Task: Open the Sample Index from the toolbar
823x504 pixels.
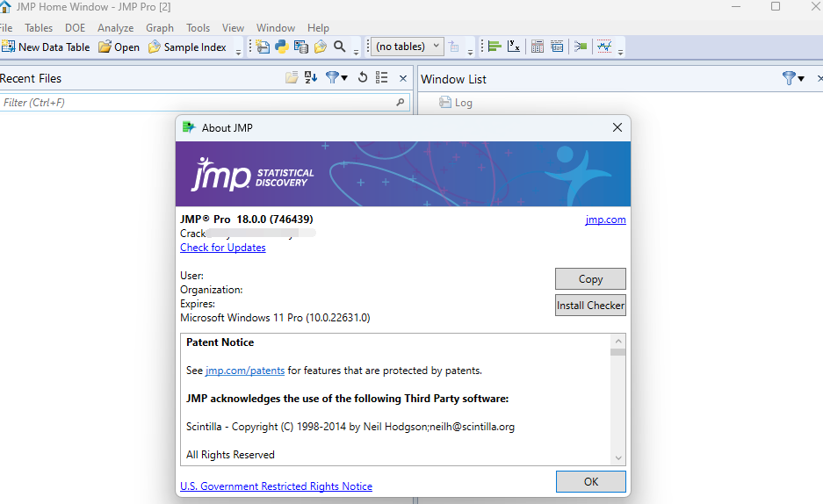Action: pyautogui.click(x=187, y=47)
